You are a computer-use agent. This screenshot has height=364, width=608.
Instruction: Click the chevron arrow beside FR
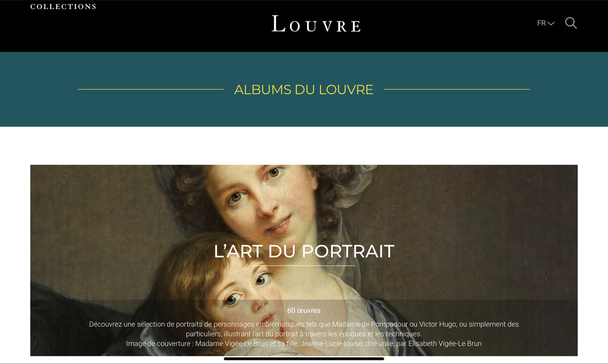(551, 23)
